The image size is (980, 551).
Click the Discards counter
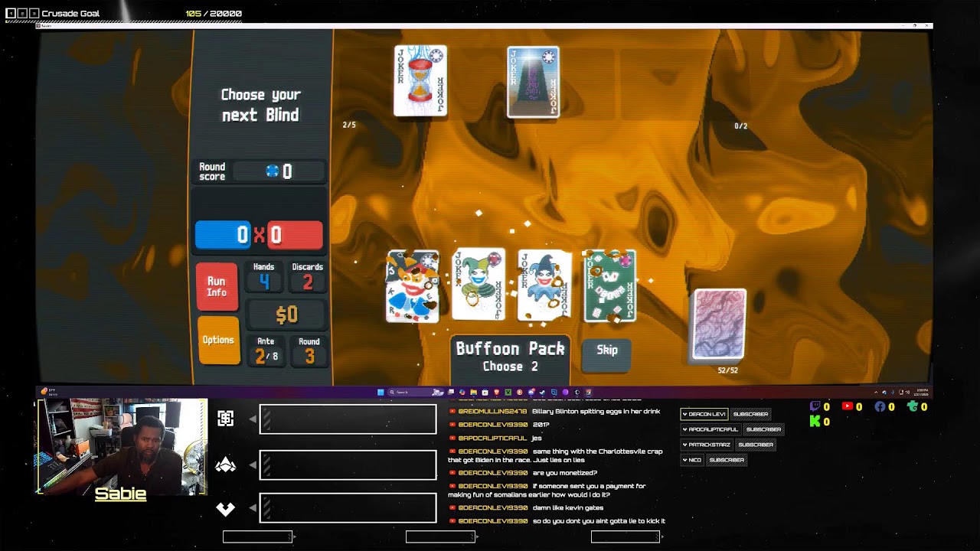[307, 277]
